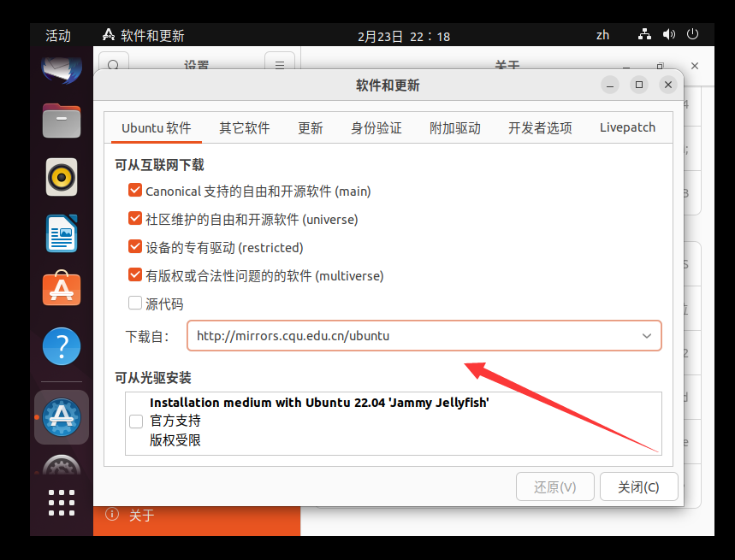This screenshot has width=735, height=560.
Task: Open the 开发者选项 tab
Action: point(540,128)
